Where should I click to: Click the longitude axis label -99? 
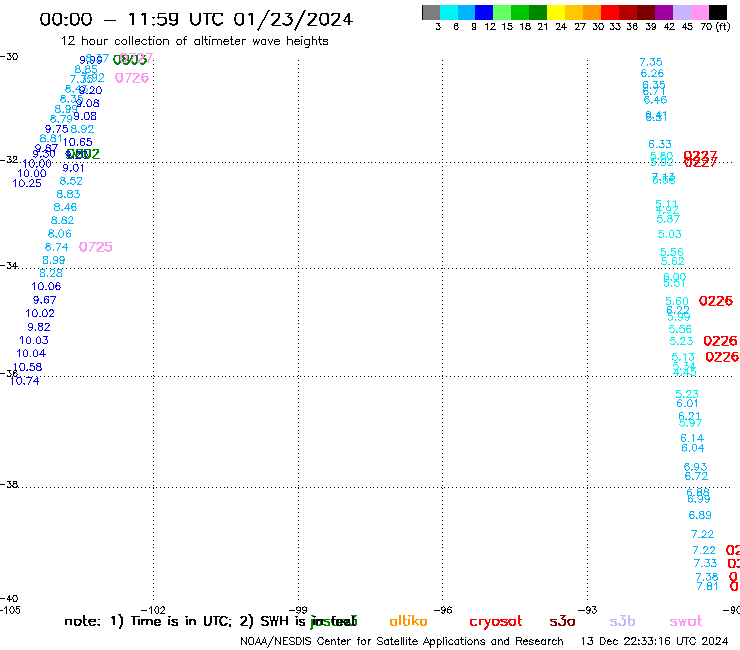point(298,610)
